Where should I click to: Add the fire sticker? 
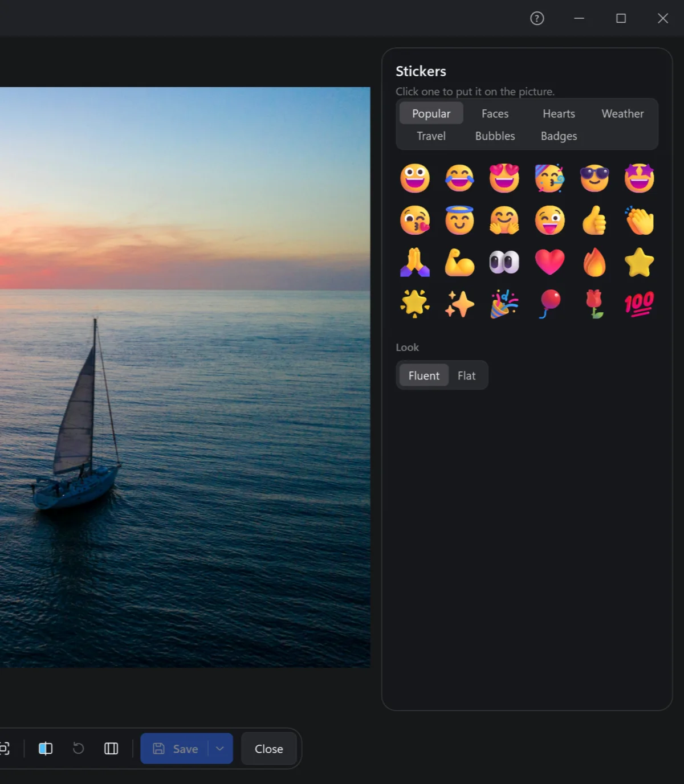coord(595,262)
